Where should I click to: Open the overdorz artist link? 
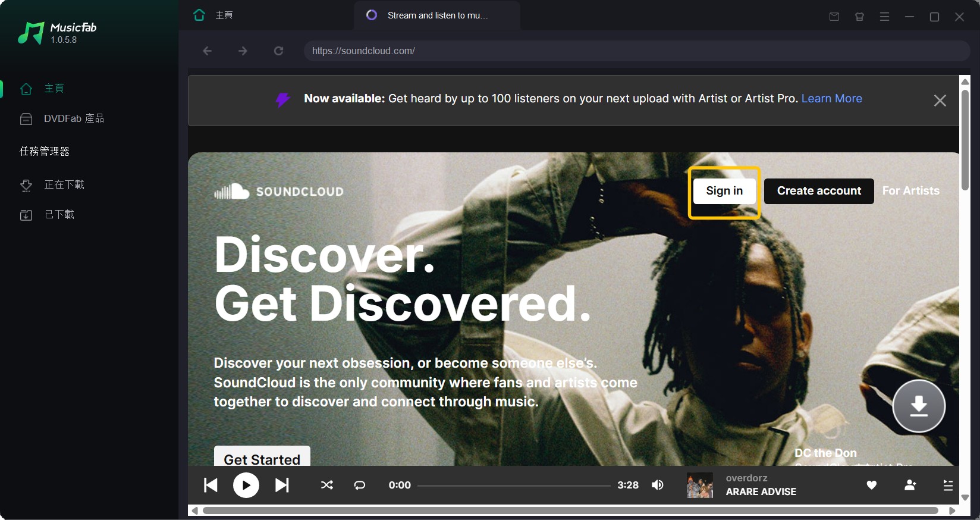tap(746, 478)
